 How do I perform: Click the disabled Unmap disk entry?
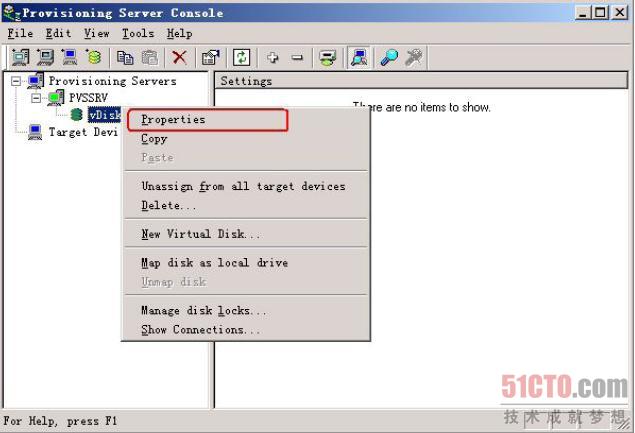pos(245,282)
